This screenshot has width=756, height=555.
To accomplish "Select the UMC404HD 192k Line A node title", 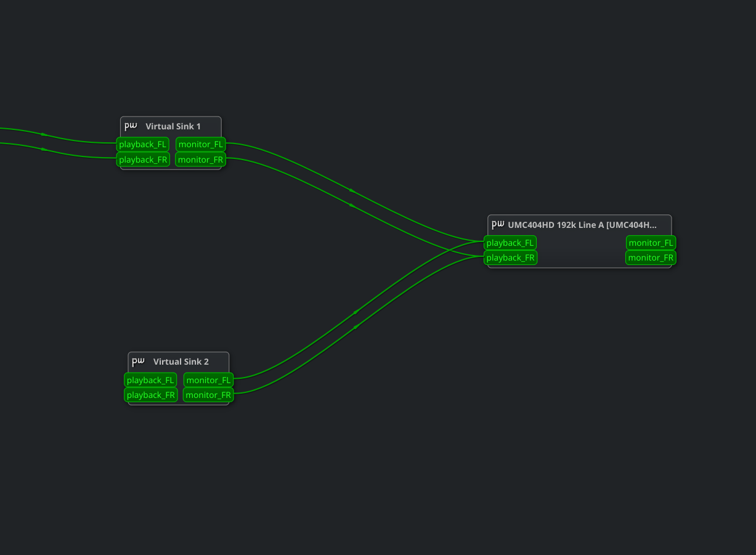I will [x=582, y=225].
